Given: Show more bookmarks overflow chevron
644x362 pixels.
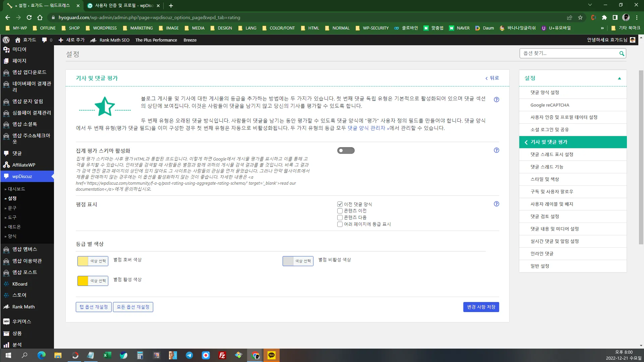Looking at the screenshot, I should tap(602, 28).
